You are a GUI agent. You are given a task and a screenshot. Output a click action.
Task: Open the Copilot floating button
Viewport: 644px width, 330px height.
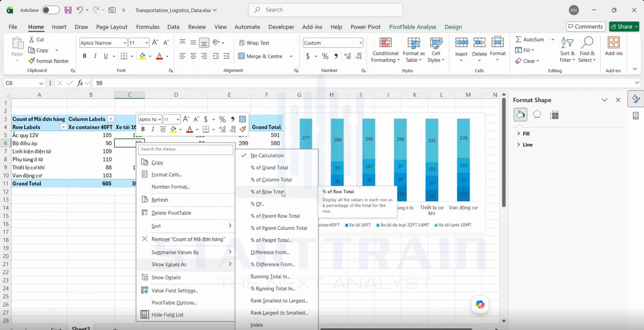(480, 304)
